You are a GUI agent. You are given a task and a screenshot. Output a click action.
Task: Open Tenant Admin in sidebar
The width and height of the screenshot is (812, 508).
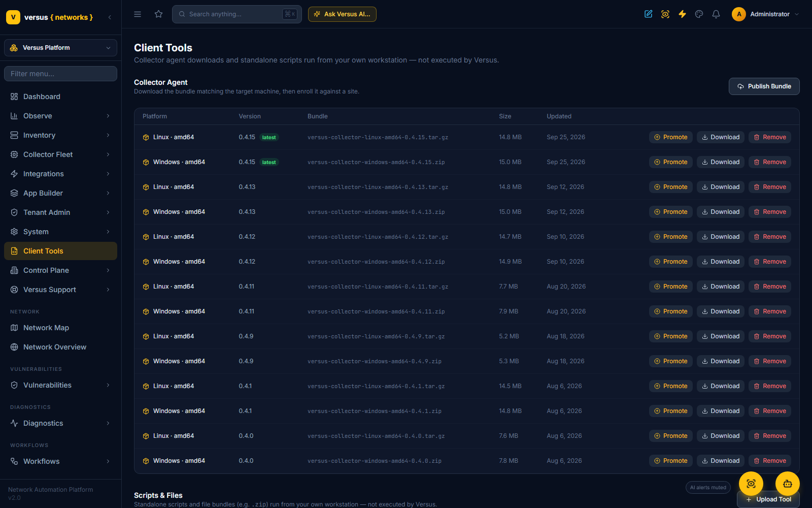(60, 212)
